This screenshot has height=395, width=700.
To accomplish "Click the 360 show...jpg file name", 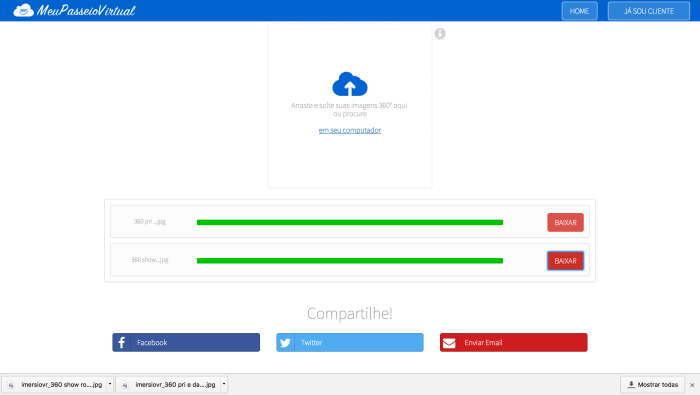I will click(x=150, y=260).
